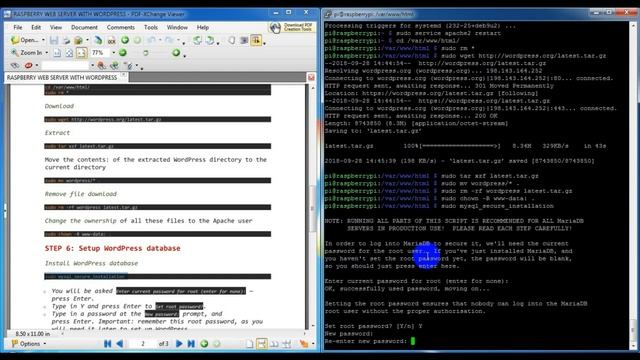Click the search text input field
Image resolution: width=640 pixels, height=360 pixels.
pos(65,65)
